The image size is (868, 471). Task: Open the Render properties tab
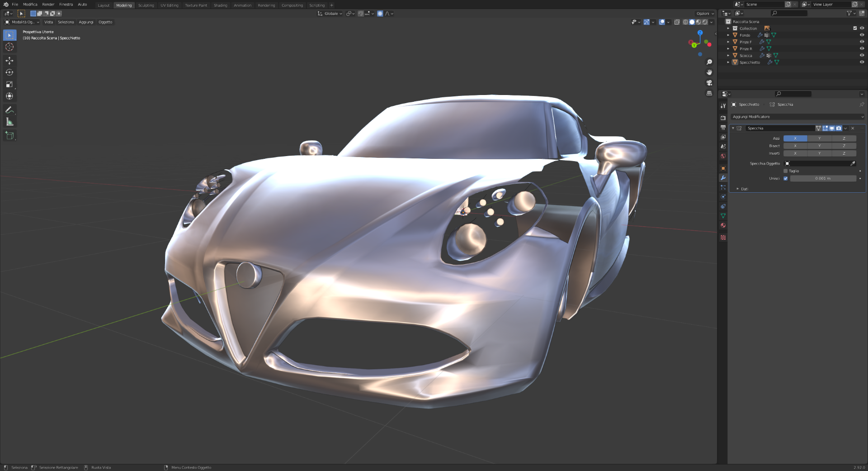(x=723, y=118)
